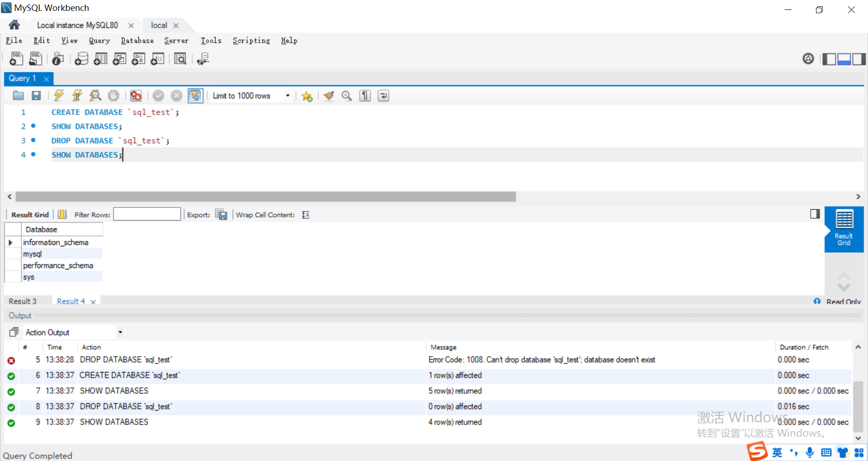The width and height of the screenshot is (868, 461).
Task: Select the Result Grid side button
Action: (844, 230)
